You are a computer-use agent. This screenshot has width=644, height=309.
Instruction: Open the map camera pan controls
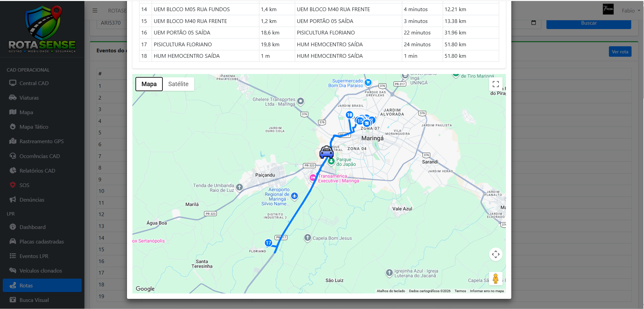[x=495, y=254]
